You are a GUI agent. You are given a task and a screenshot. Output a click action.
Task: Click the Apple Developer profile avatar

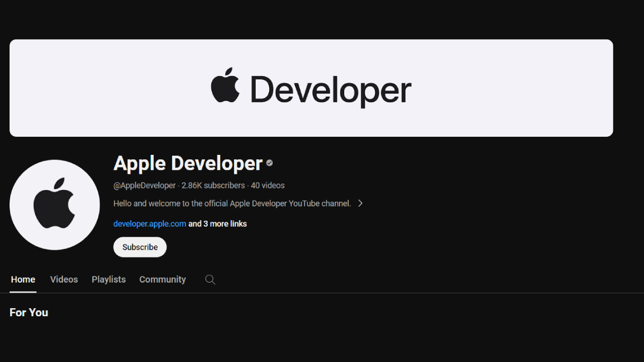click(x=54, y=204)
